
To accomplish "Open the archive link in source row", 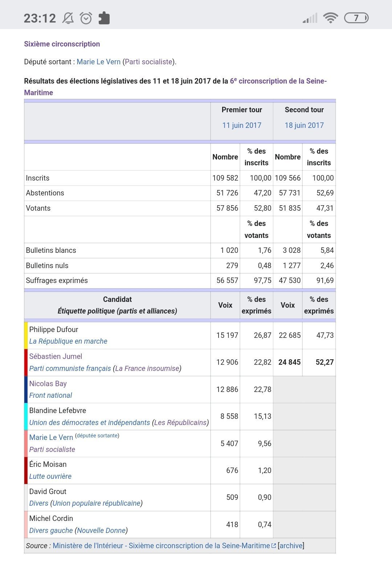I will tap(291, 546).
